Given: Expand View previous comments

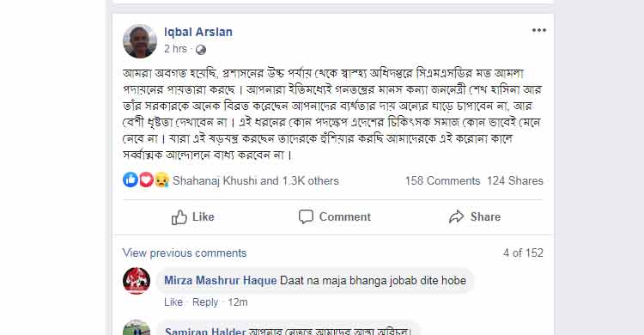Looking at the screenshot, I should coord(185,253).
